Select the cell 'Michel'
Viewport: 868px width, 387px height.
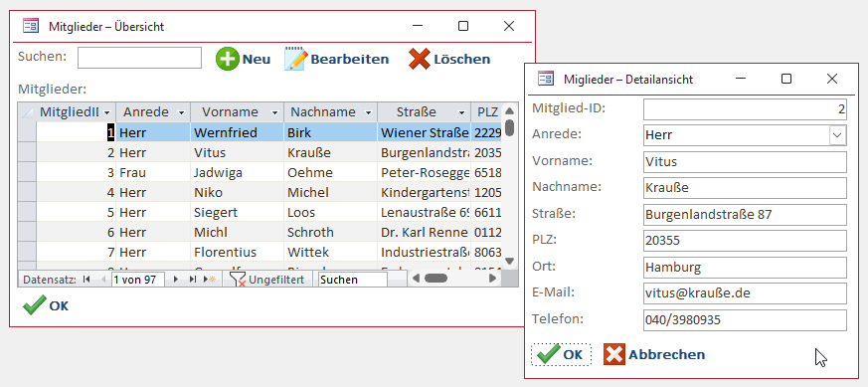[x=330, y=193]
